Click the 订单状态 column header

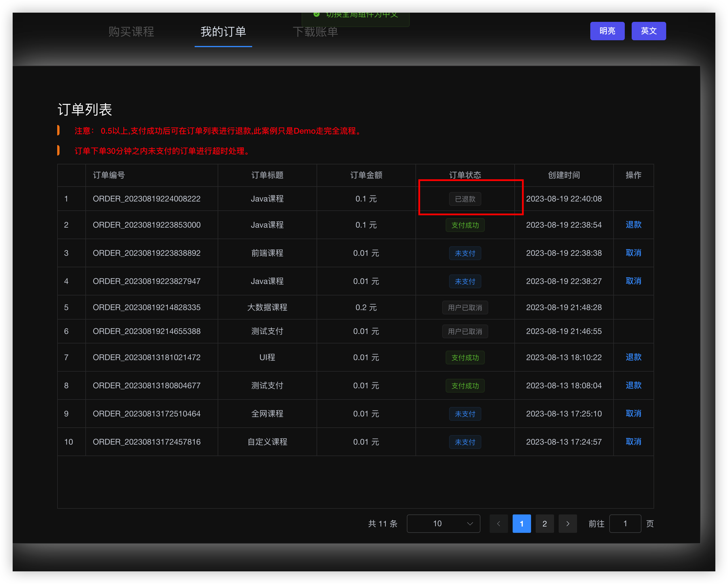point(465,175)
